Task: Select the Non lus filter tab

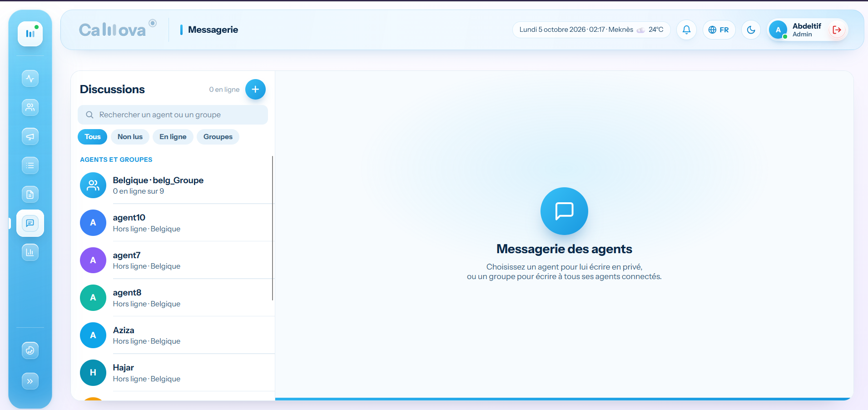Action: (x=130, y=137)
